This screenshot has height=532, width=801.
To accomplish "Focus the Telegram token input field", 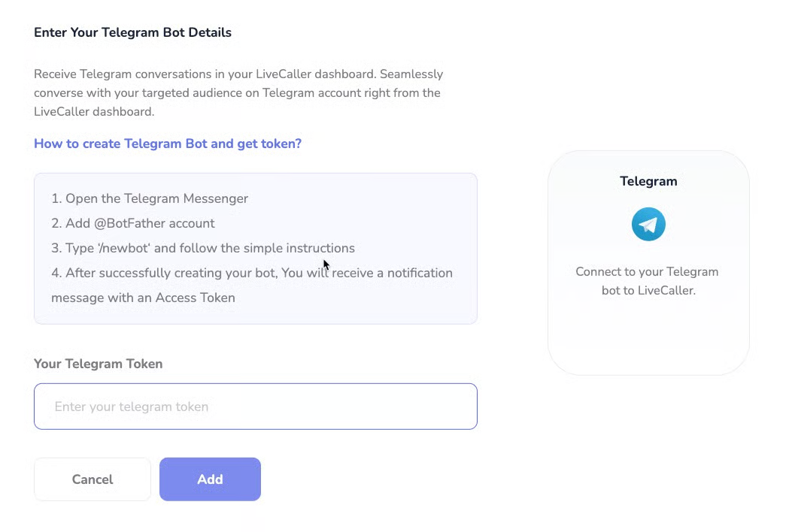I will click(256, 407).
